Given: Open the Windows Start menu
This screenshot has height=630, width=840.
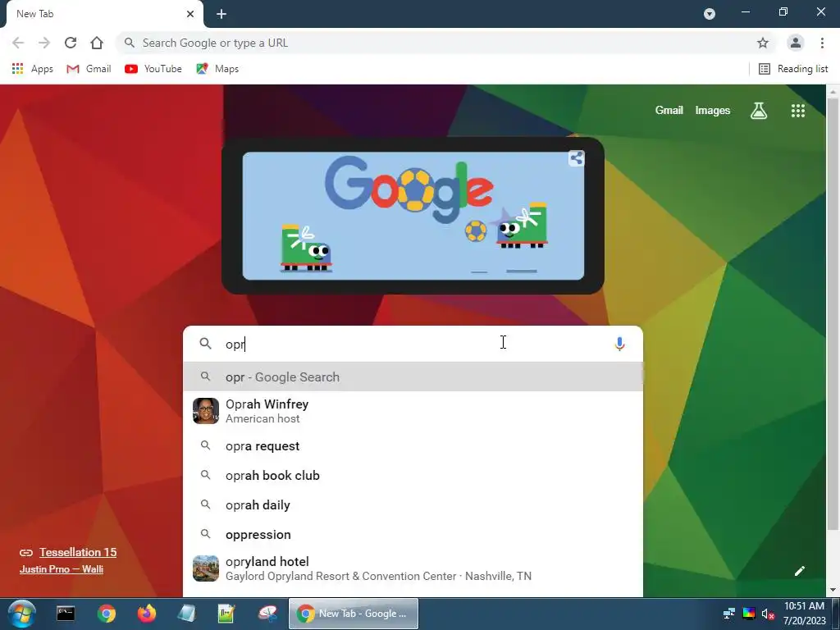Looking at the screenshot, I should [21, 614].
